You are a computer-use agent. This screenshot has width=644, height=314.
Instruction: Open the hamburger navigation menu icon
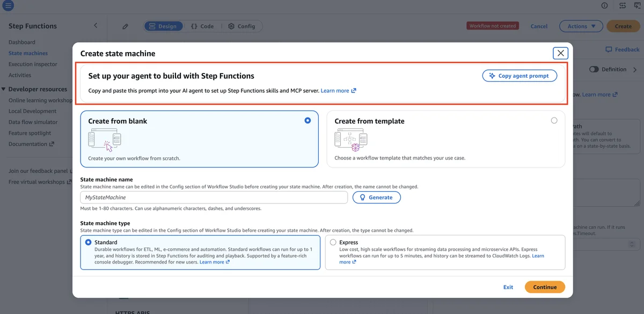[8, 6]
